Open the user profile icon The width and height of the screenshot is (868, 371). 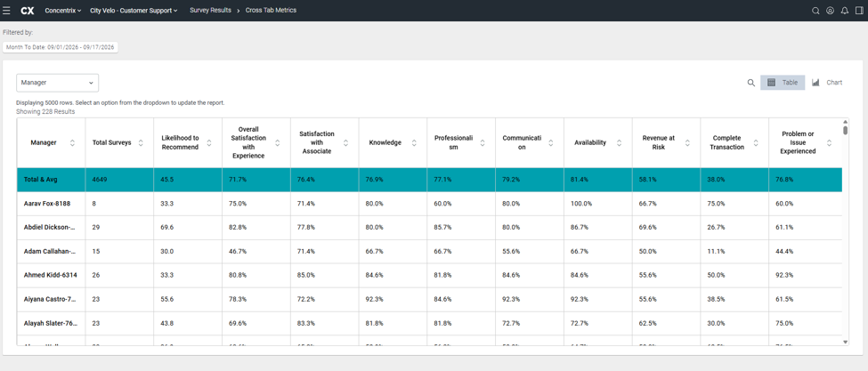click(830, 11)
